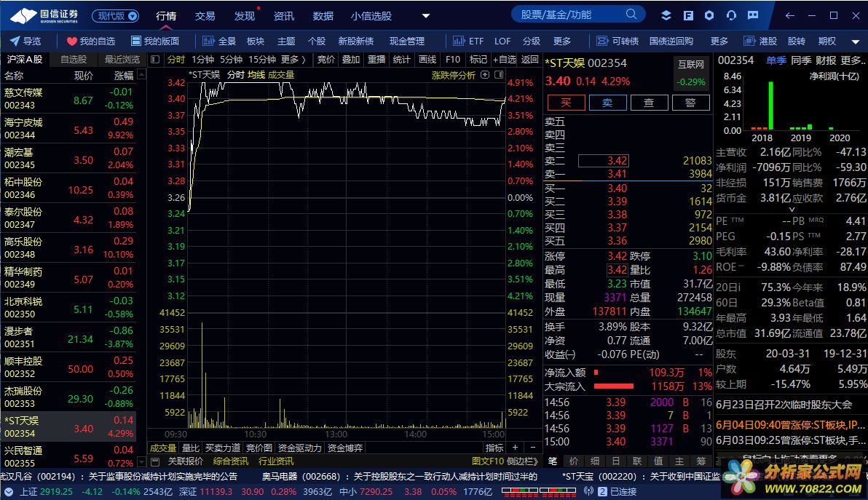Expand 更多 in financial panel header
Image resolution: width=868 pixels, height=500 pixels.
pyautogui.click(x=853, y=60)
